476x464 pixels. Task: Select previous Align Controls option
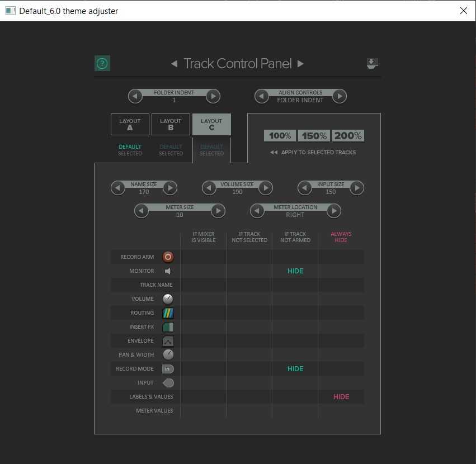click(x=262, y=96)
